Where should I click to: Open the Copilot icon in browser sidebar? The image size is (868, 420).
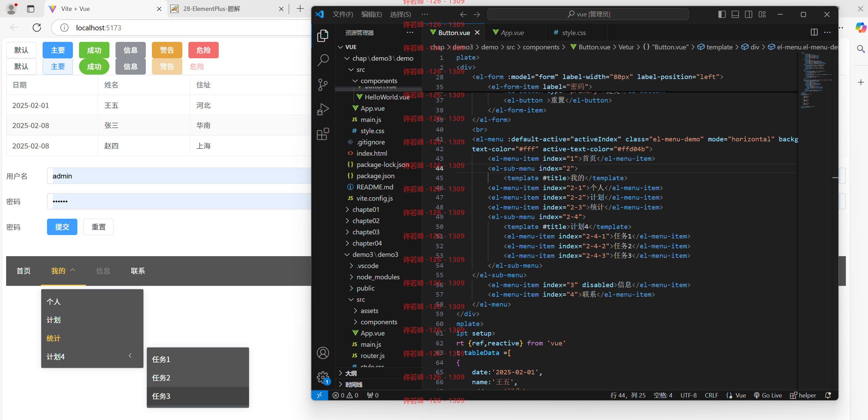(x=861, y=28)
